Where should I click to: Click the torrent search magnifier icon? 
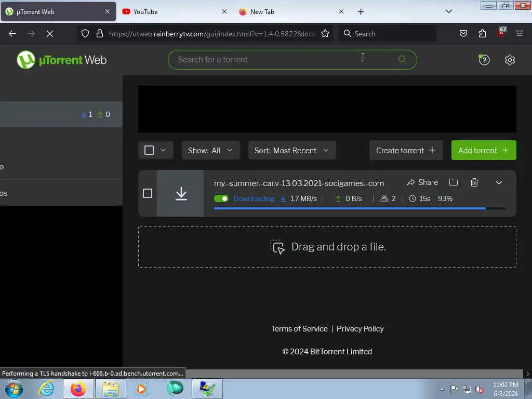pos(402,60)
